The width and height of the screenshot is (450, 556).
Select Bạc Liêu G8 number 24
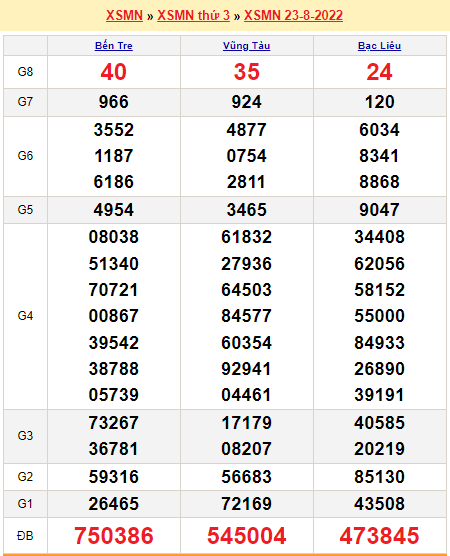[379, 72]
